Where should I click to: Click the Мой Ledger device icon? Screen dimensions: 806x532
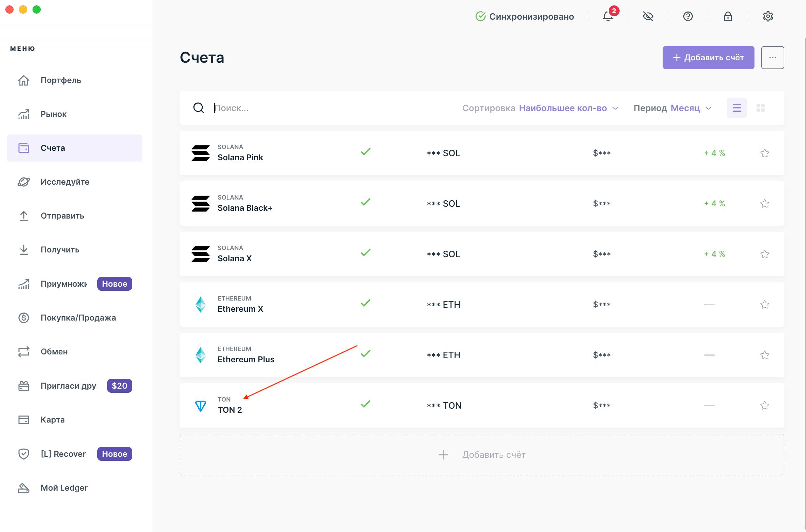point(24,488)
